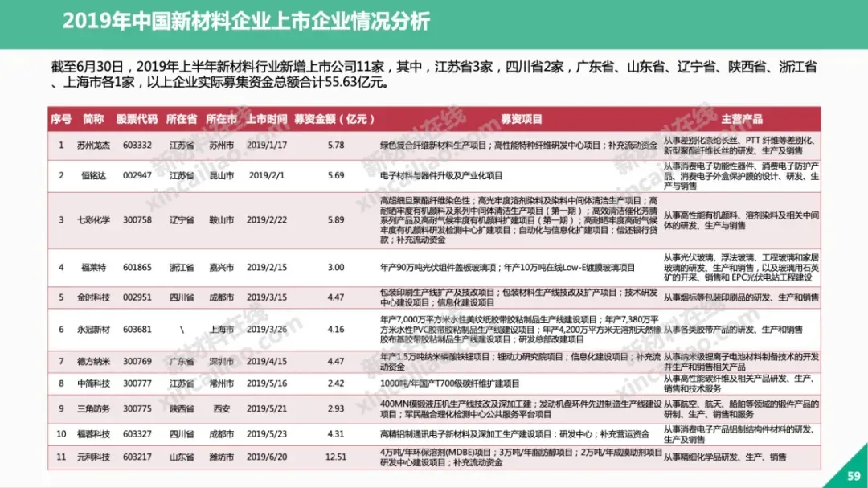
Task: Select the 七彩化学 company cell
Action: tap(93, 219)
